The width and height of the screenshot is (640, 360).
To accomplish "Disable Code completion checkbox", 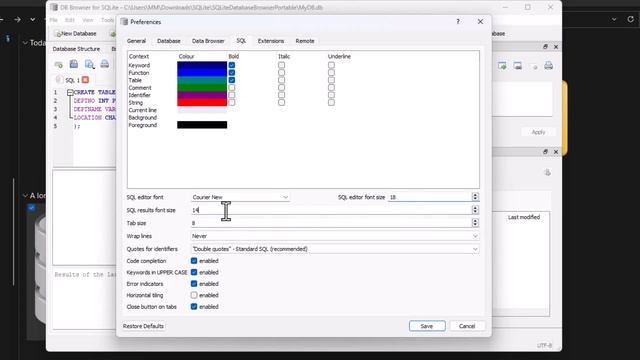I will click(x=194, y=261).
